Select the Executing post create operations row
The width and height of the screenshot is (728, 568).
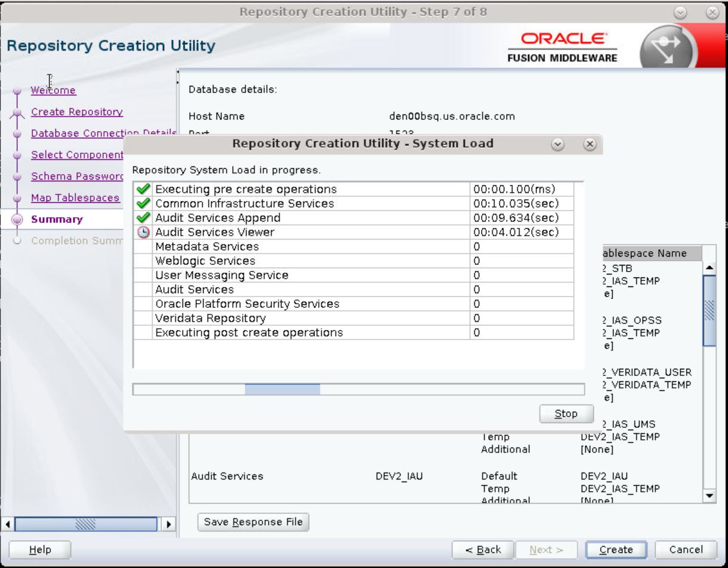click(x=353, y=332)
